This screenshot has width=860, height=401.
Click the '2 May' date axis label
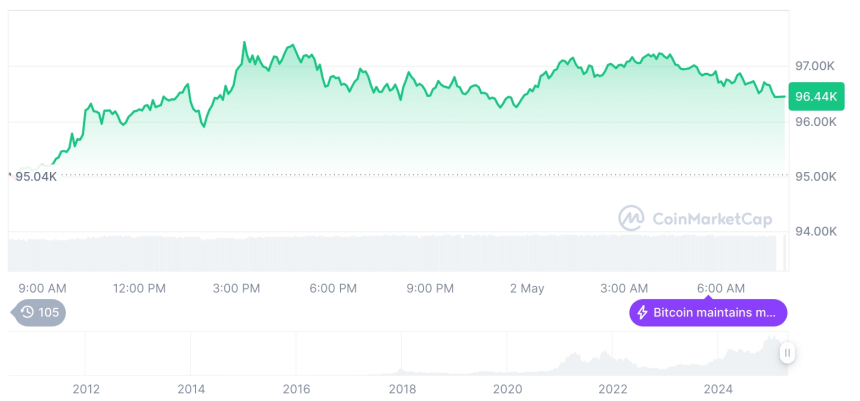coord(527,288)
